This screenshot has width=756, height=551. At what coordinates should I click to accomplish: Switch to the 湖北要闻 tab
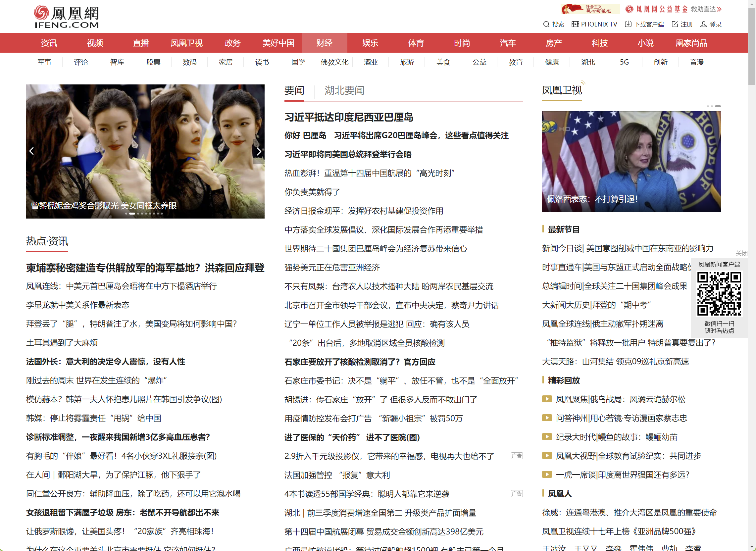(344, 90)
